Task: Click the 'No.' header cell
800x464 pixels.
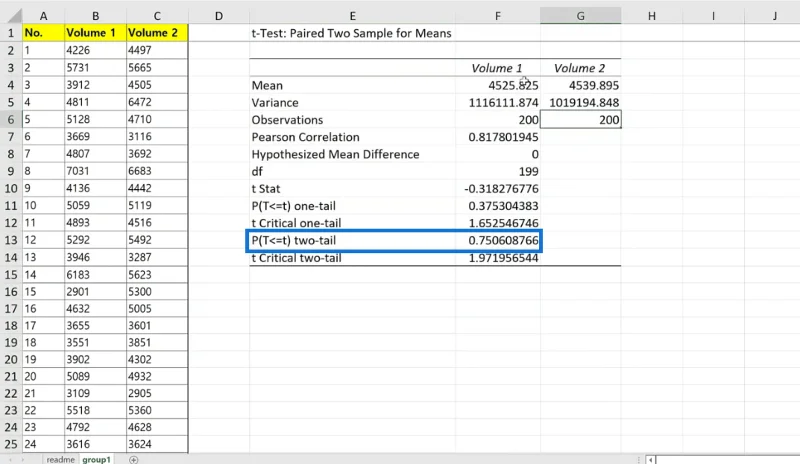Action: pos(43,33)
